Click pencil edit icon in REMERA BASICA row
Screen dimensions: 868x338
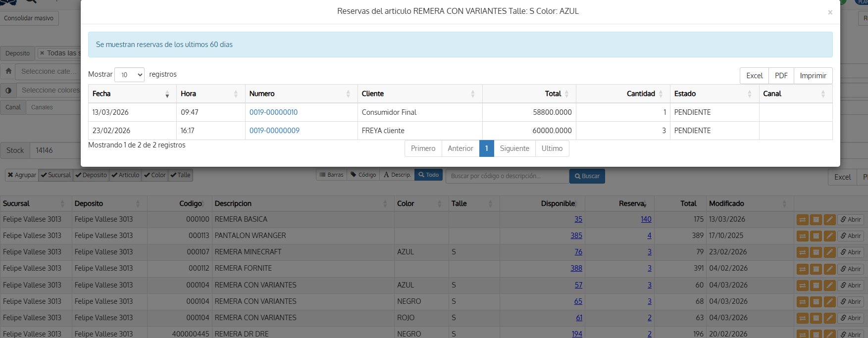[830, 220]
